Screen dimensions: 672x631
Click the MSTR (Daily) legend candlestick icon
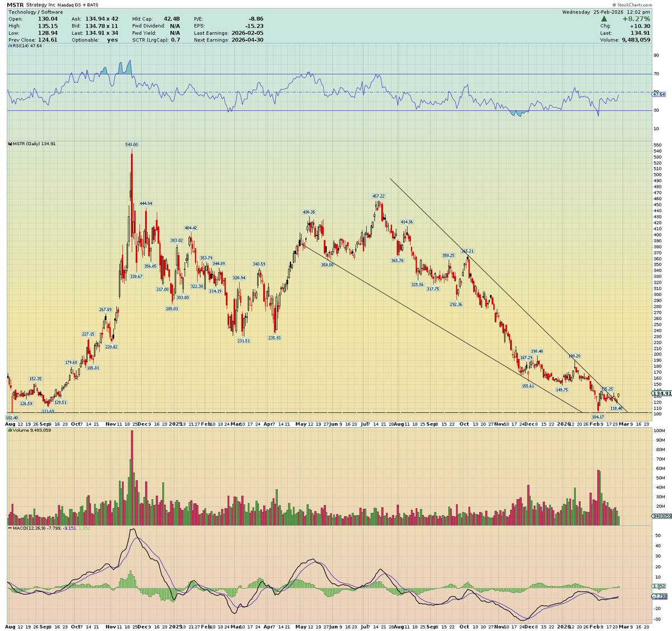[10, 143]
